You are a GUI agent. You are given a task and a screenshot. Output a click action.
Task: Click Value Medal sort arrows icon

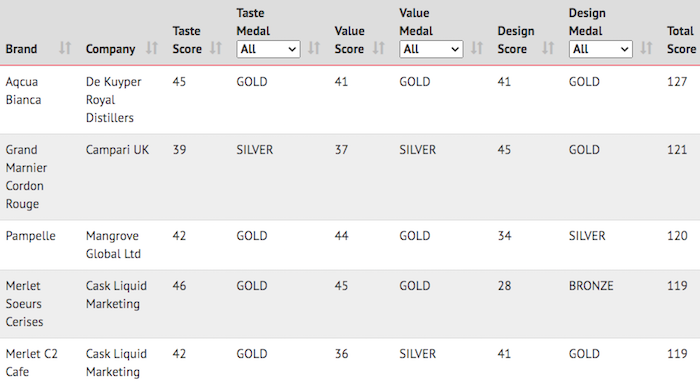[477, 48]
